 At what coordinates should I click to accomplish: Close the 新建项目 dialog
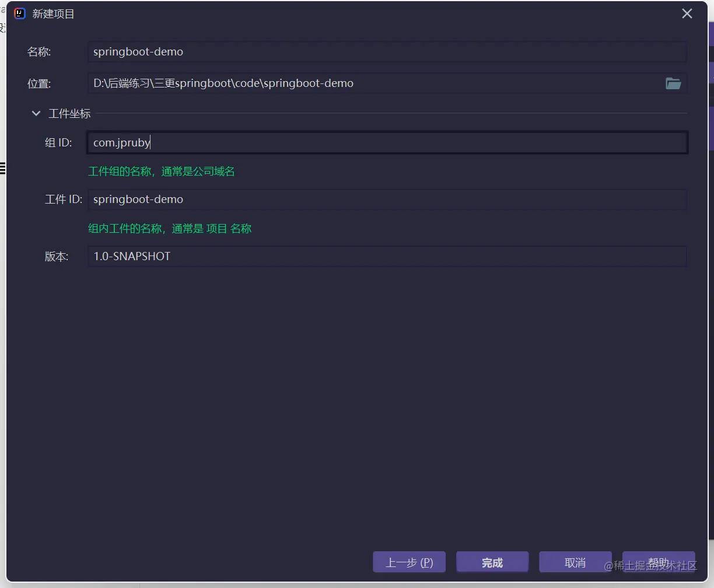coord(687,13)
